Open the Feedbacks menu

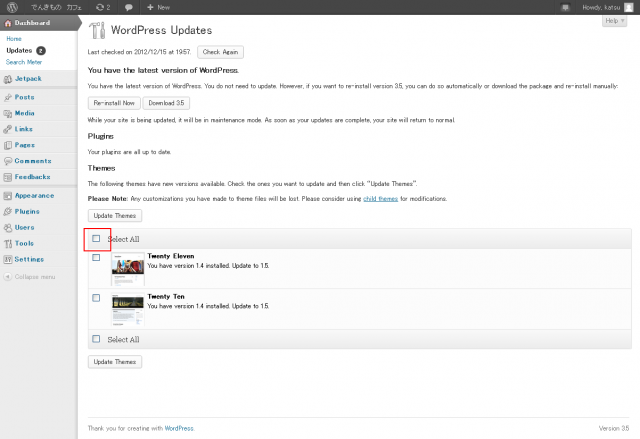coord(33,177)
